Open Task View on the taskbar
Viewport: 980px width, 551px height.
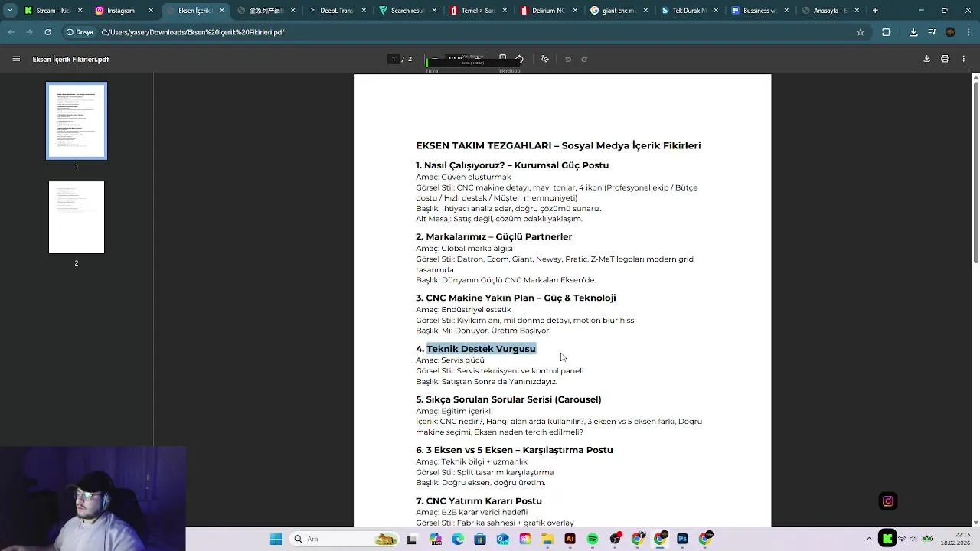pos(411,539)
